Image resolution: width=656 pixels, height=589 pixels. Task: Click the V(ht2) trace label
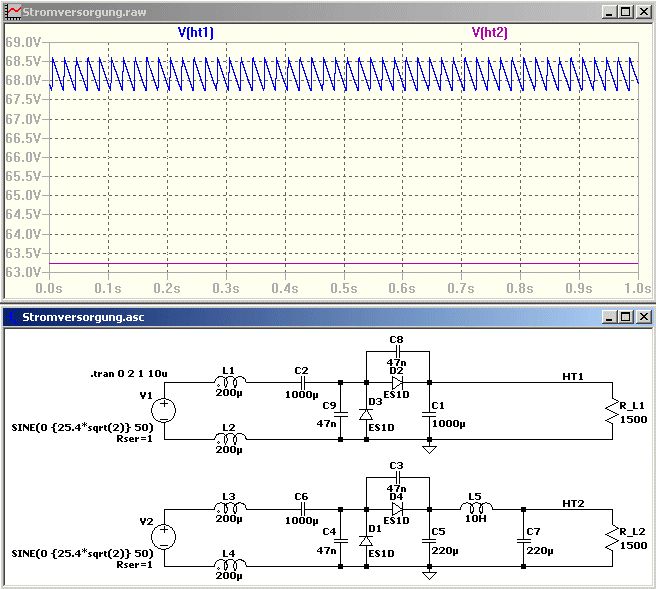[489, 33]
